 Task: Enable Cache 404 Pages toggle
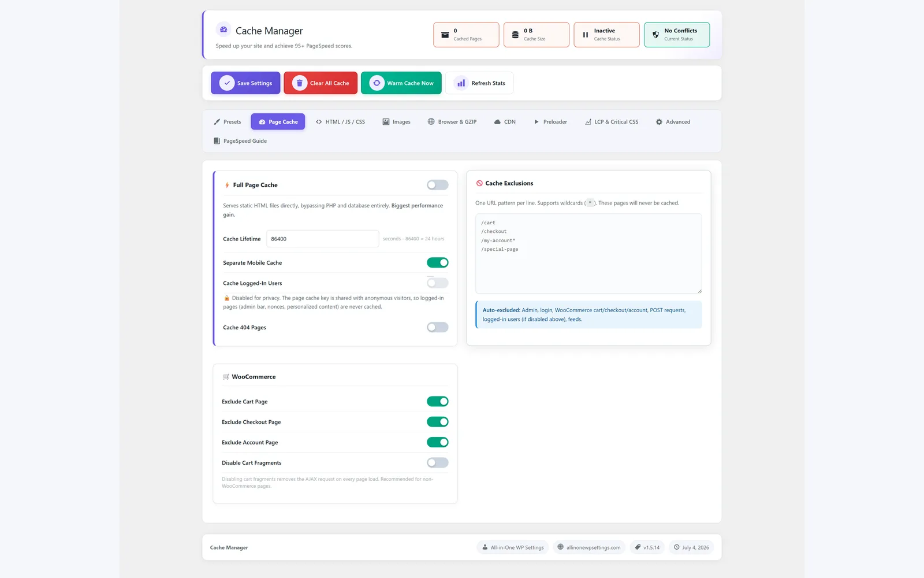(x=438, y=327)
